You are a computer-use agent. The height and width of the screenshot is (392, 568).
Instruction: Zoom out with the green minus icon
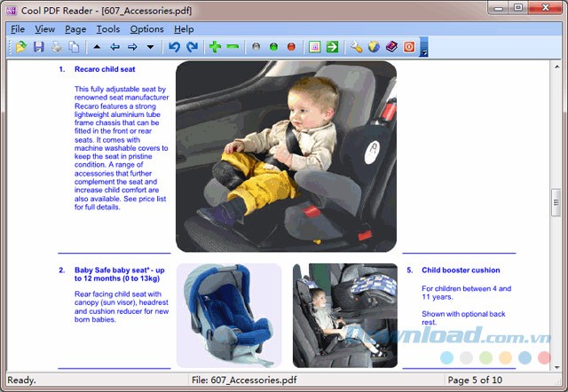pos(233,47)
